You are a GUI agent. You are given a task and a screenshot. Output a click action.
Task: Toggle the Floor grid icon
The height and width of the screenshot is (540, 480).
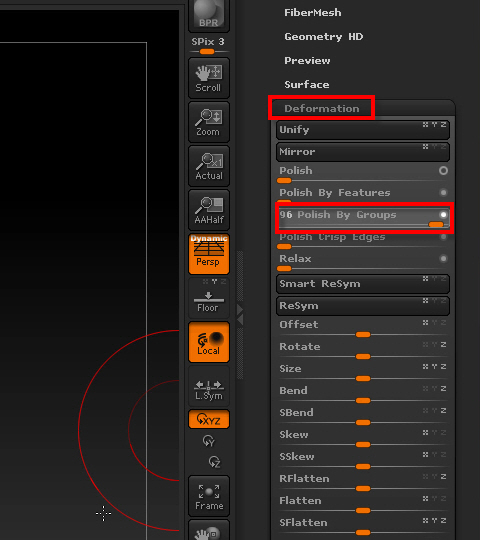coord(209,299)
